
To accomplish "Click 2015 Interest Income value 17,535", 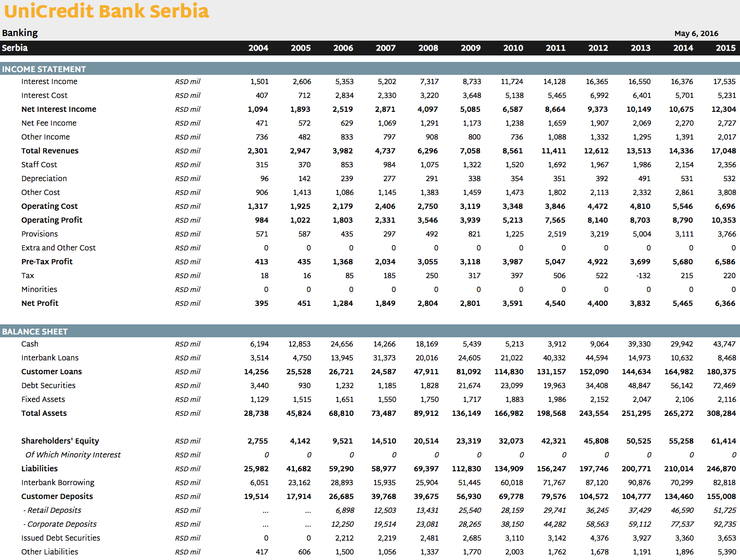I will click(724, 82).
